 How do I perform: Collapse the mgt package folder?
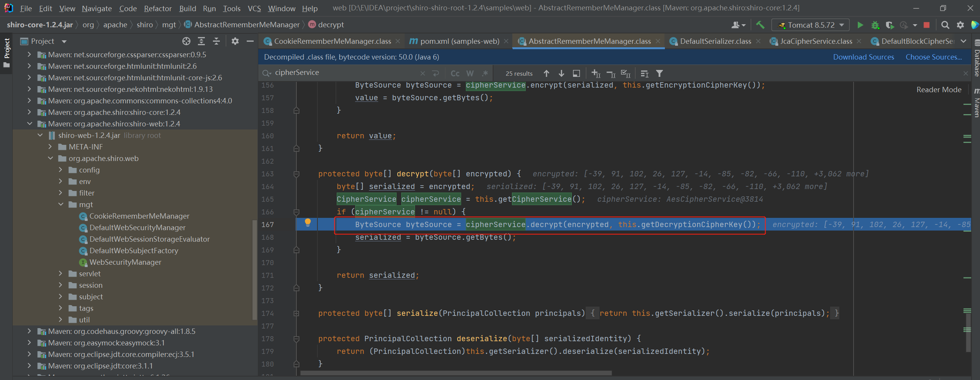click(x=61, y=204)
